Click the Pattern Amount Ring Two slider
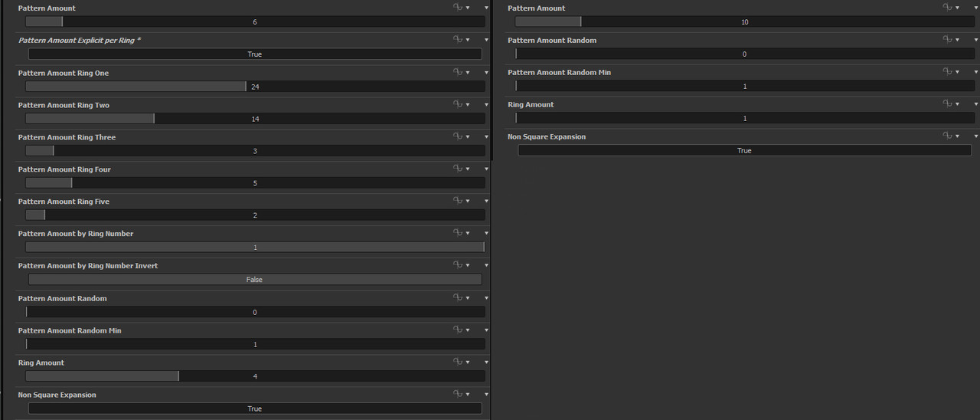 click(255, 119)
